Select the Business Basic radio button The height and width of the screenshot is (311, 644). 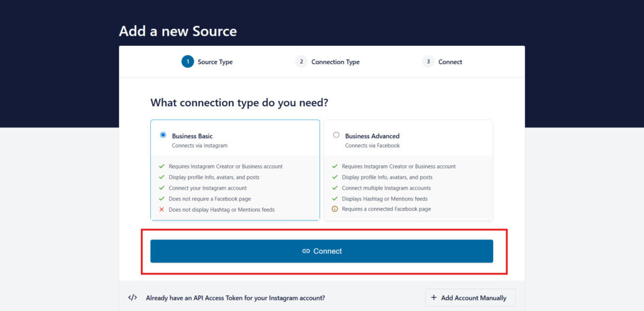(163, 135)
